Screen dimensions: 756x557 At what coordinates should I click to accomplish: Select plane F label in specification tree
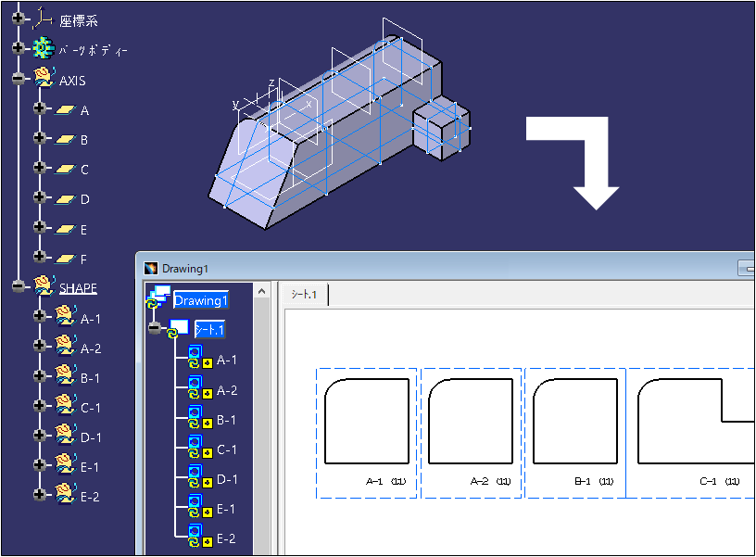pos(84,259)
